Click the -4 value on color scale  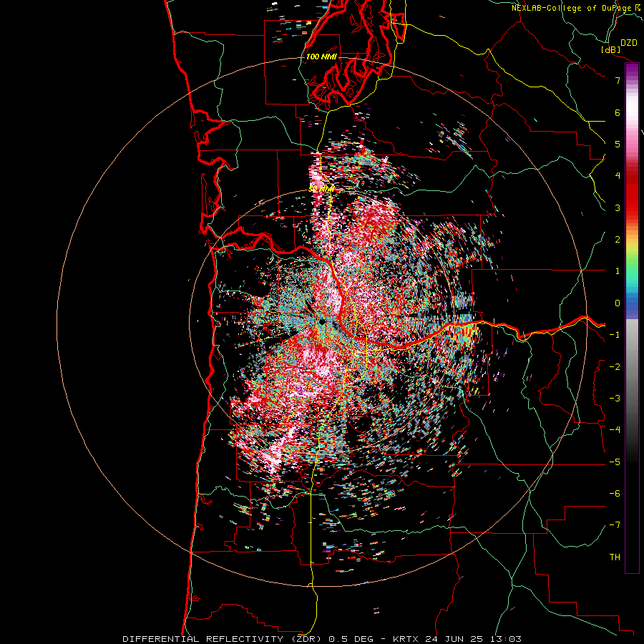coord(615,430)
